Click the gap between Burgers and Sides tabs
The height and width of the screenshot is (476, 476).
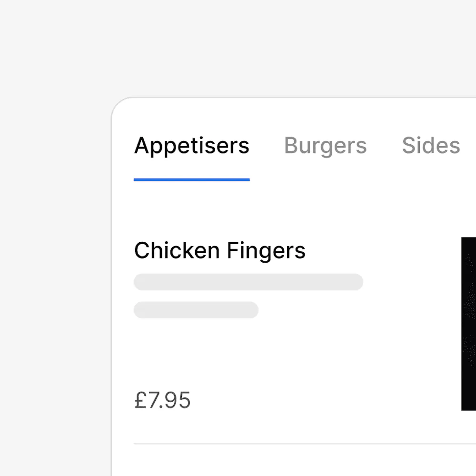[x=384, y=146]
